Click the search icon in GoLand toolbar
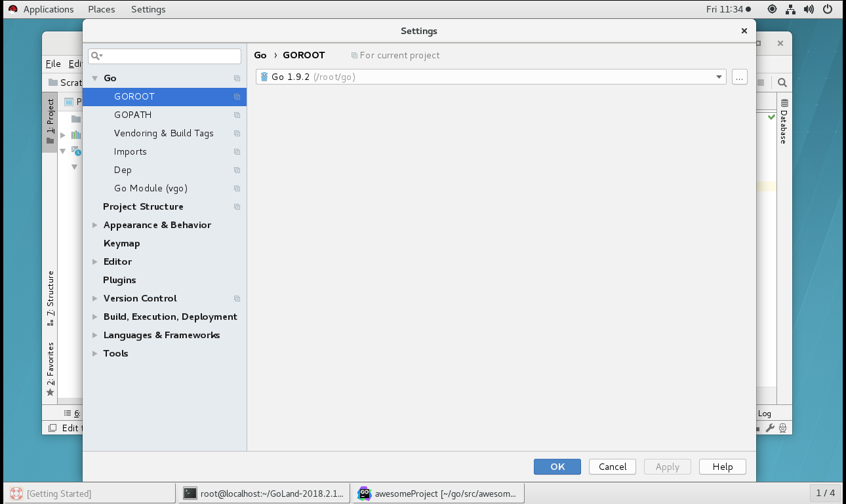 click(782, 83)
